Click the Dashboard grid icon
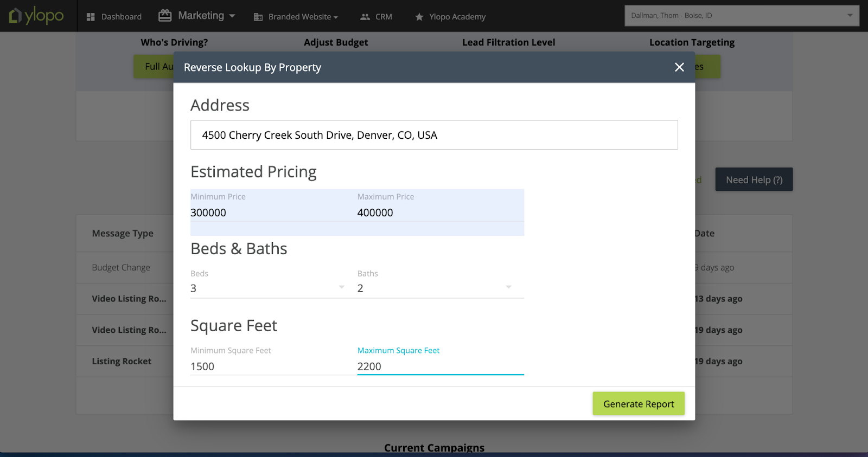868x457 pixels. 91,17
